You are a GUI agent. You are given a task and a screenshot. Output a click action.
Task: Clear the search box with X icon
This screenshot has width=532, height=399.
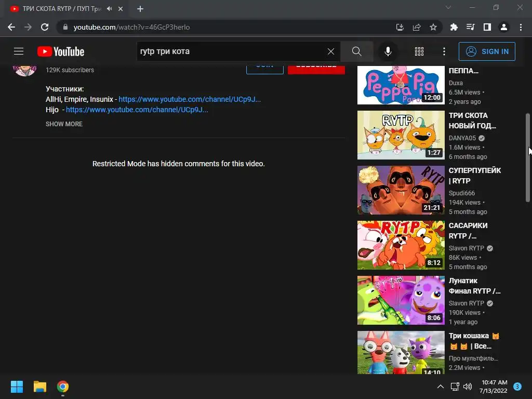[x=331, y=51]
